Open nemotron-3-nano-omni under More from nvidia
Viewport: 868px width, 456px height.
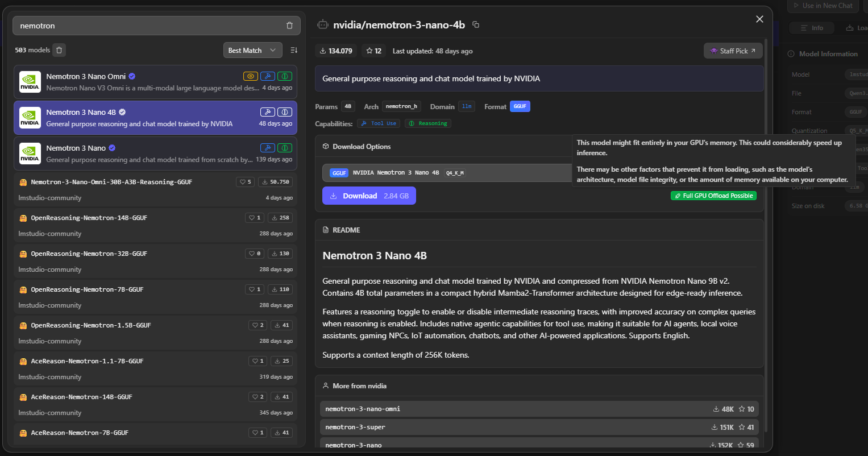(x=539, y=409)
